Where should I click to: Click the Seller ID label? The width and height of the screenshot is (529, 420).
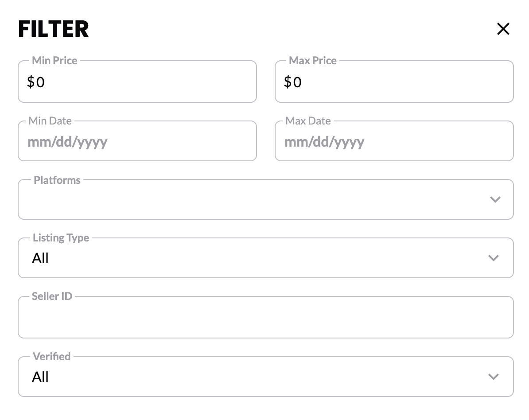(52, 296)
